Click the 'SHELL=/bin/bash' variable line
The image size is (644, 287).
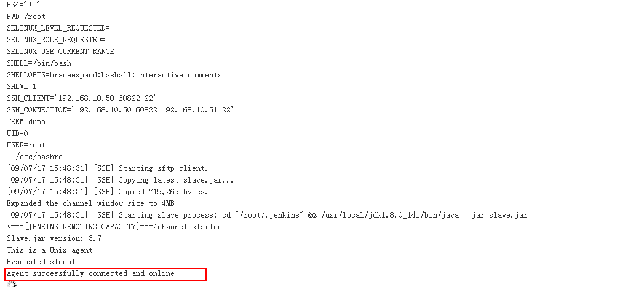tap(39, 63)
